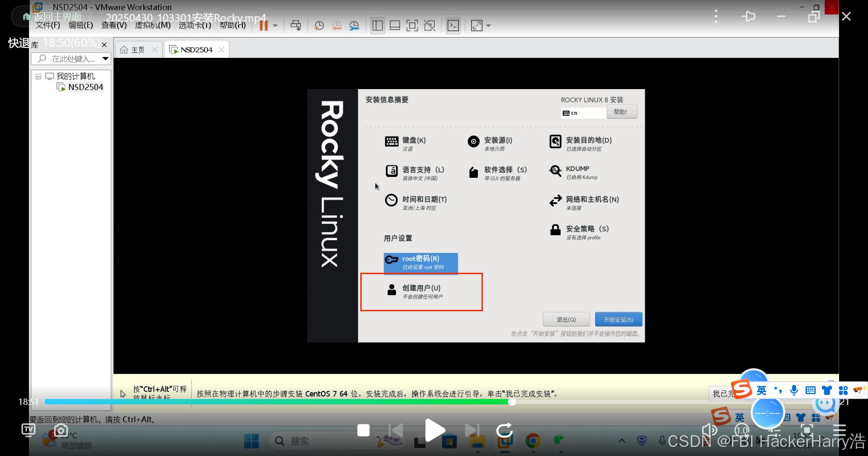Expand the power options dropdown arrow

pos(275,26)
